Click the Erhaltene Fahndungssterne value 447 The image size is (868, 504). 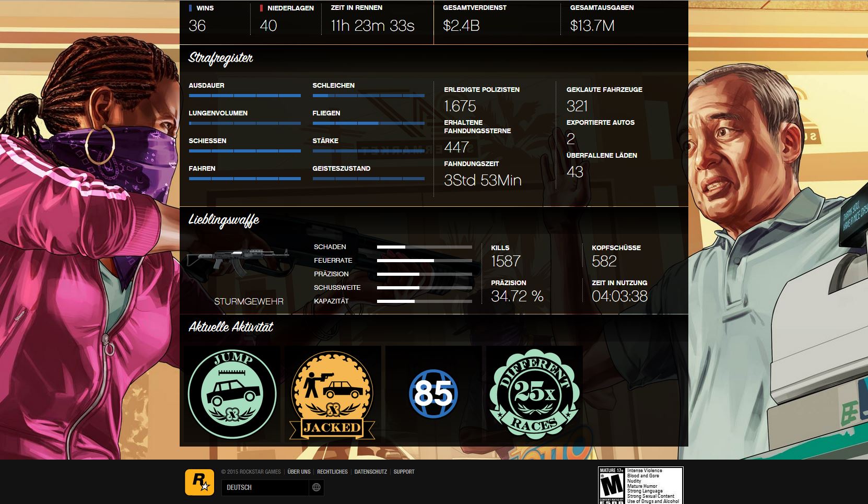point(456,147)
